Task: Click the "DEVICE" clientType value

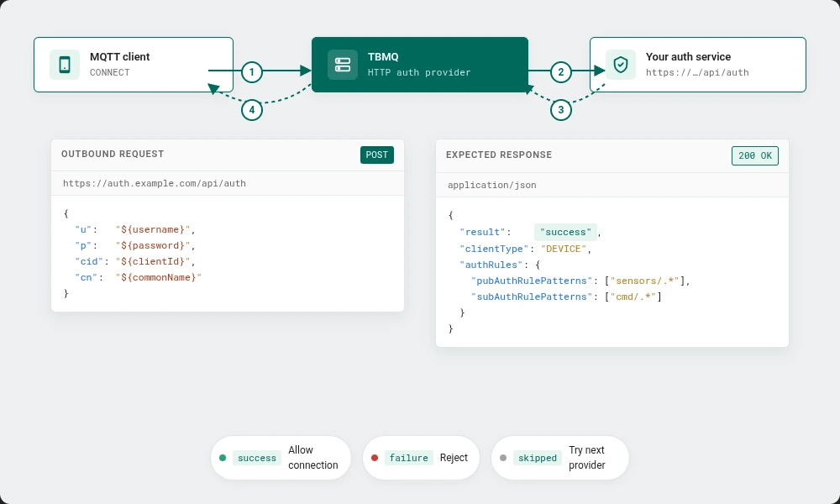Action: coord(564,249)
